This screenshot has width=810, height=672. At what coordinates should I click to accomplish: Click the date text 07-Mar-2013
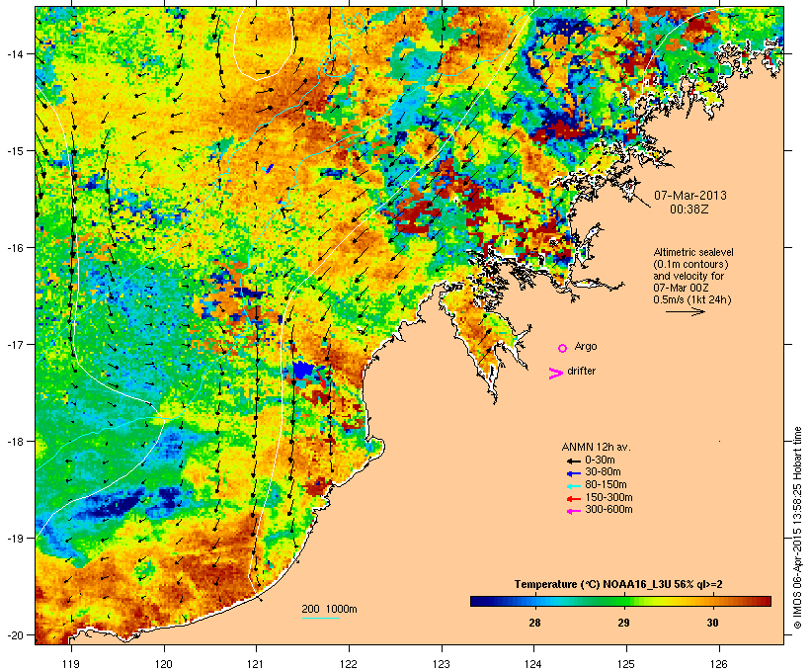pos(690,196)
